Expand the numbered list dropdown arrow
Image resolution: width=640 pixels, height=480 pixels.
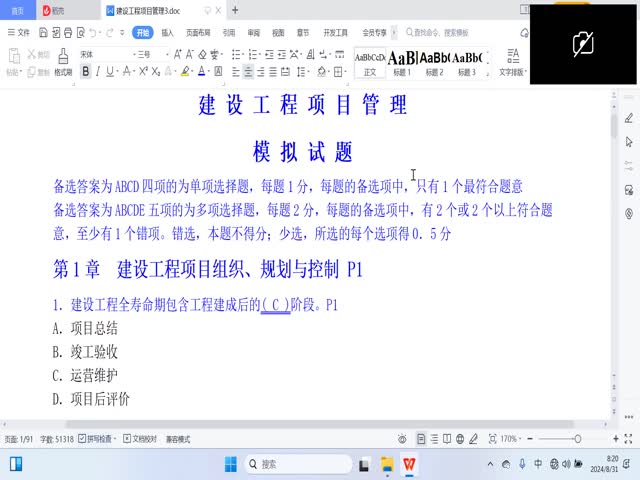click(x=260, y=55)
